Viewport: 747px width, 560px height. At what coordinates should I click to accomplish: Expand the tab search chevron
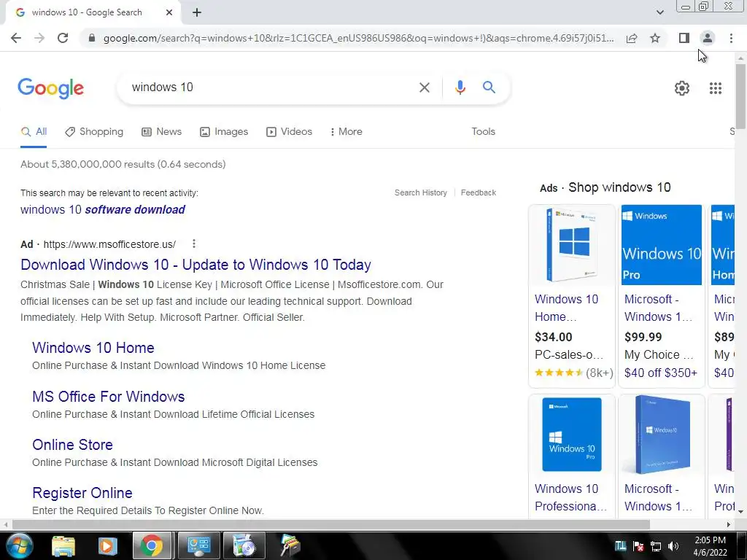(x=659, y=12)
